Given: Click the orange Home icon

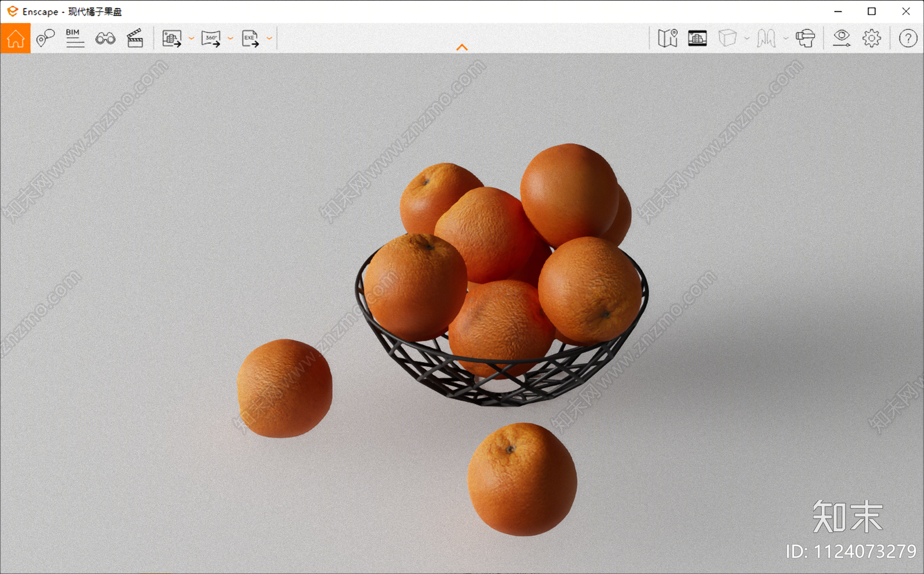Looking at the screenshot, I should pyautogui.click(x=16, y=39).
